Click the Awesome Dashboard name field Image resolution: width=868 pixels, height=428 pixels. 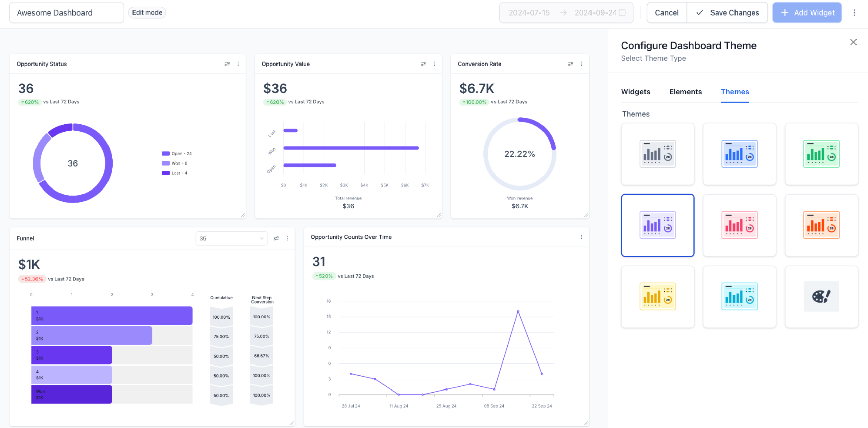point(67,13)
